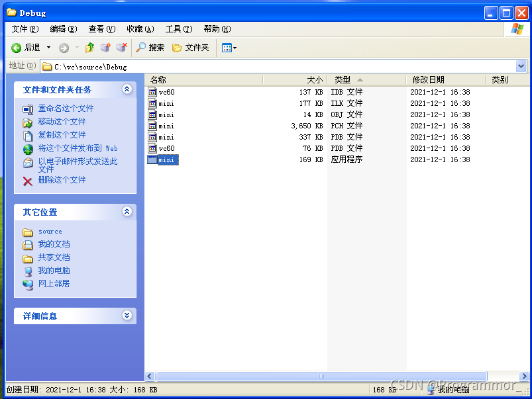Click the email envelope task icon

coord(28,163)
